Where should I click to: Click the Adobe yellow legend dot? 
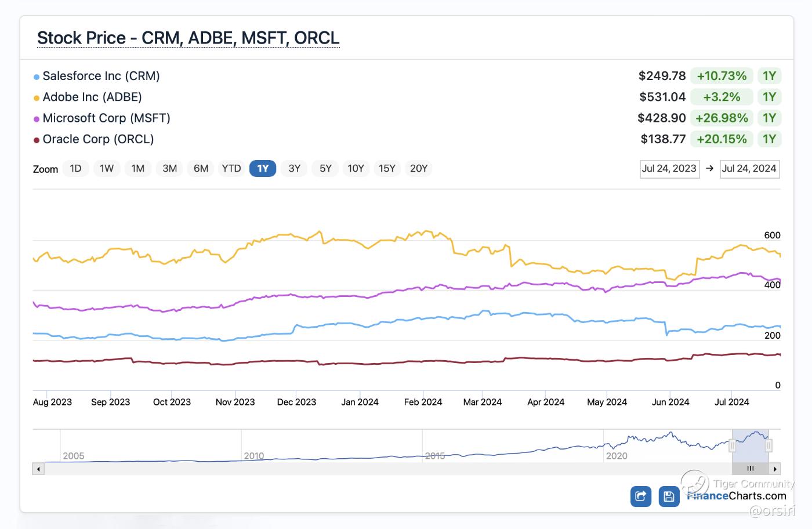[37, 98]
